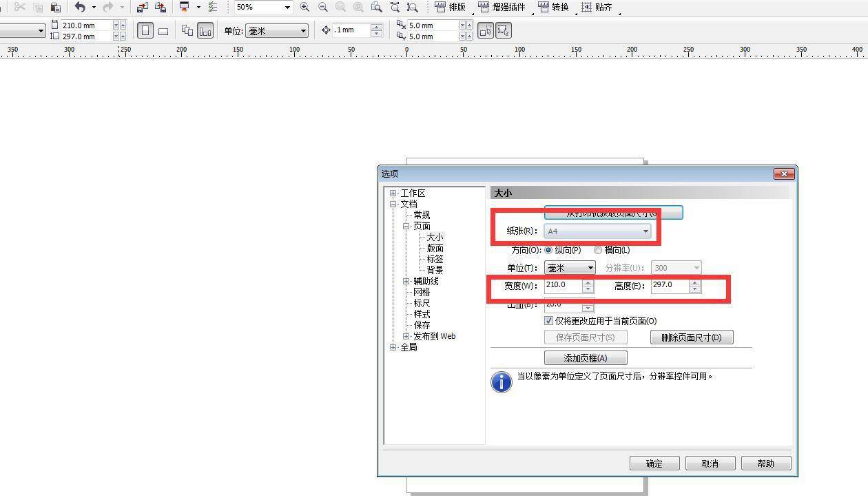Click the Undo arrow icon
868x502 pixels.
coord(80,7)
